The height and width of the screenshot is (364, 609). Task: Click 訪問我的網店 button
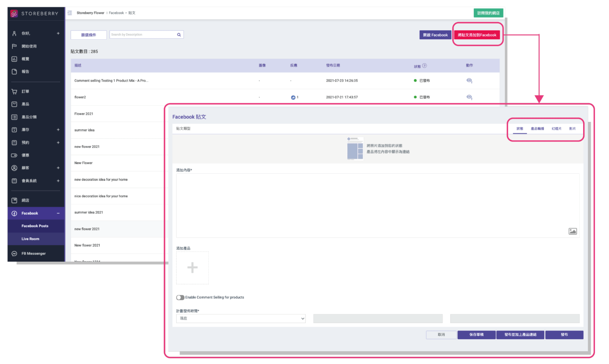pos(488,13)
